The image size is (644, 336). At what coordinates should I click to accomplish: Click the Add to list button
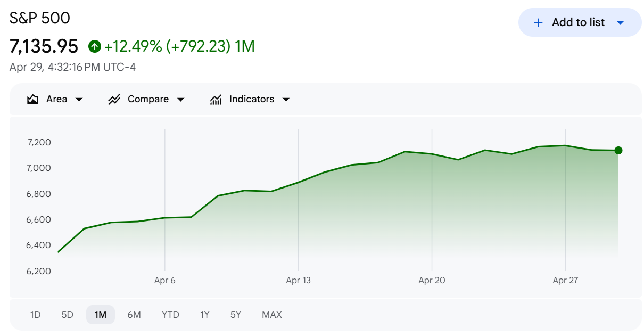tap(580, 22)
